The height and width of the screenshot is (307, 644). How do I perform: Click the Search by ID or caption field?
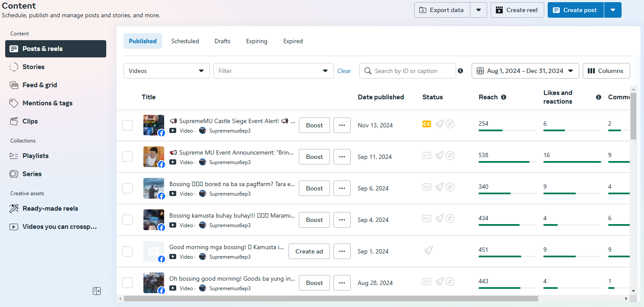(x=412, y=71)
